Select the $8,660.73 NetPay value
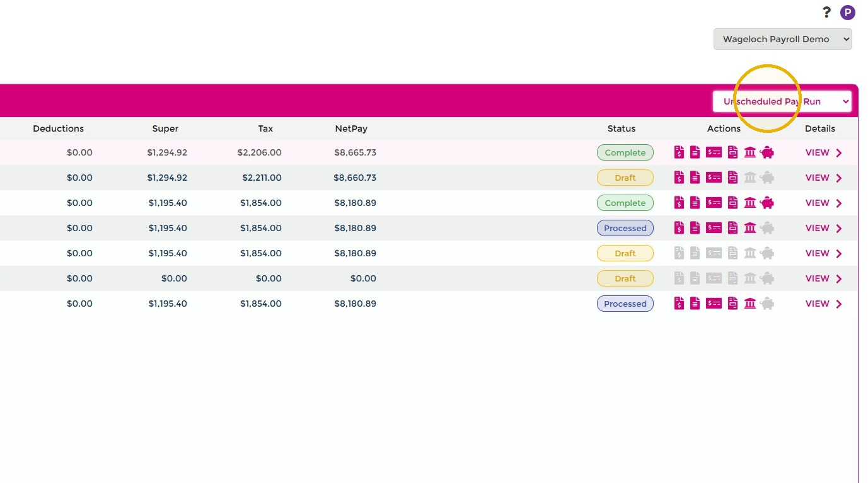 pyautogui.click(x=355, y=178)
